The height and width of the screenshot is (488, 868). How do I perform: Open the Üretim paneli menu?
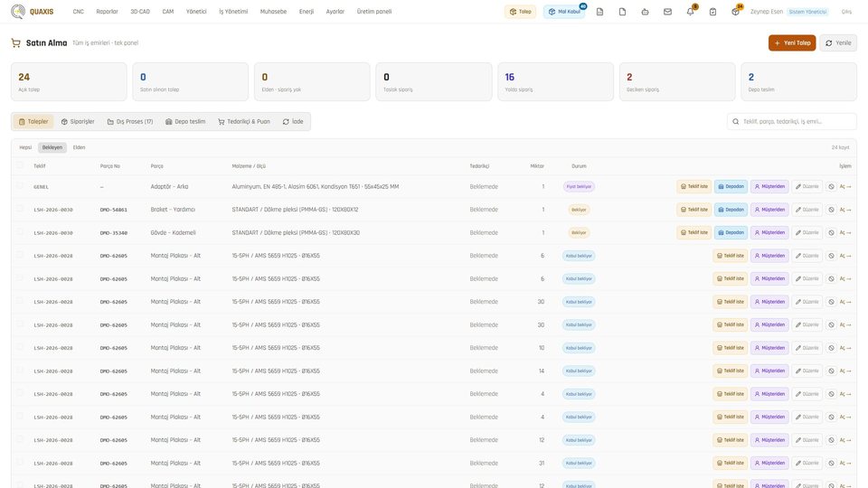374,12
